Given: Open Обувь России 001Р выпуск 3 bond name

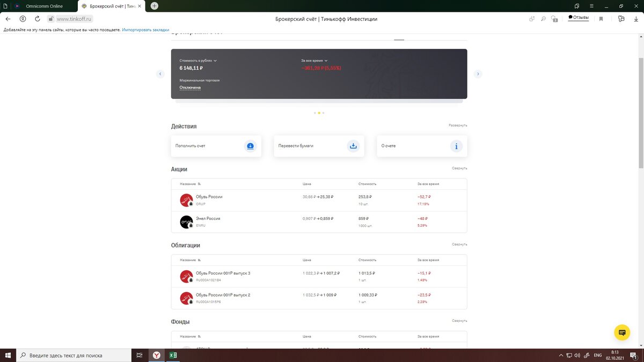Looking at the screenshot, I should click(223, 273).
